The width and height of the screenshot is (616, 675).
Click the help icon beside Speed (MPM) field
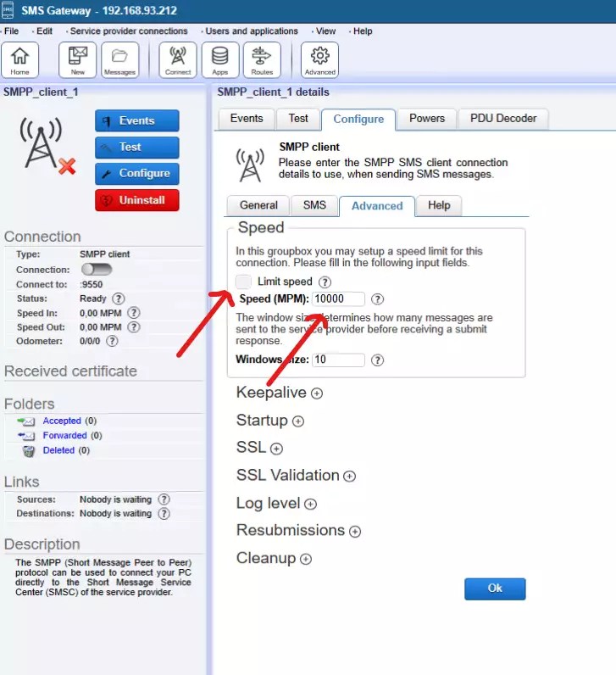pyautogui.click(x=377, y=299)
